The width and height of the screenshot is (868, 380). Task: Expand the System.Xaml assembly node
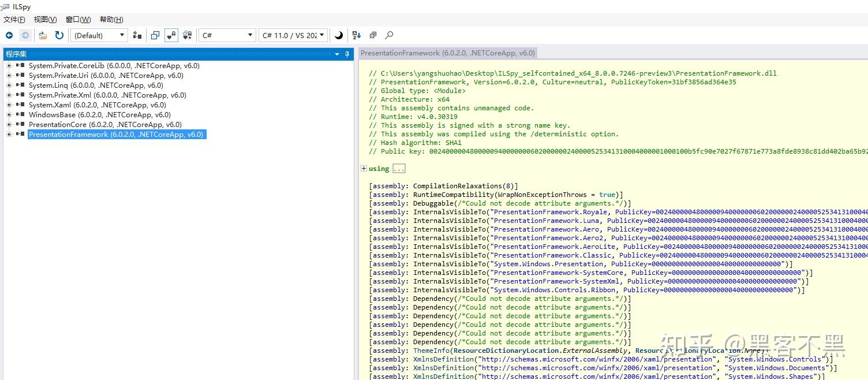9,105
